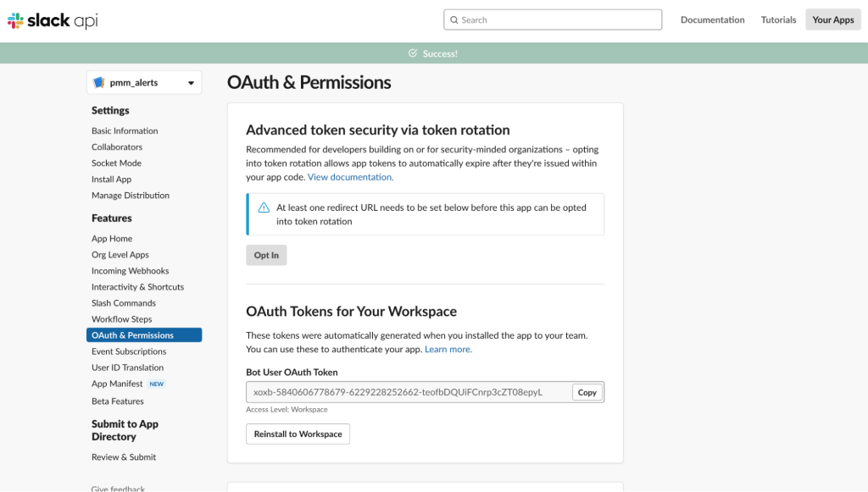This screenshot has width=868, height=492.
Task: Open App Manifest page
Action: coord(117,384)
